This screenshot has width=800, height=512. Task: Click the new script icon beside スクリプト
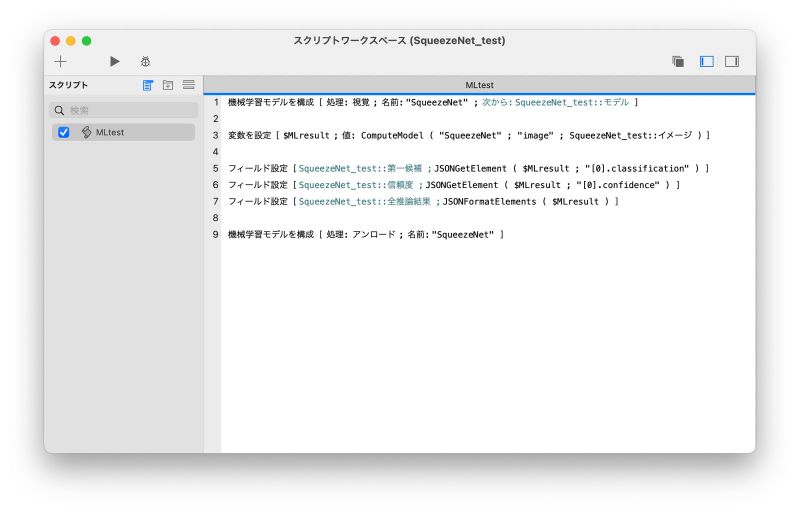pos(147,85)
